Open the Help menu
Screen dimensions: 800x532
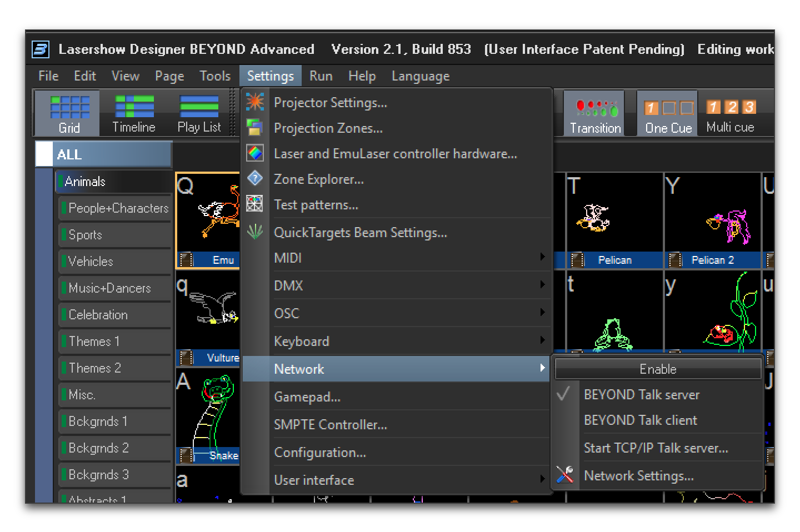[362, 76]
